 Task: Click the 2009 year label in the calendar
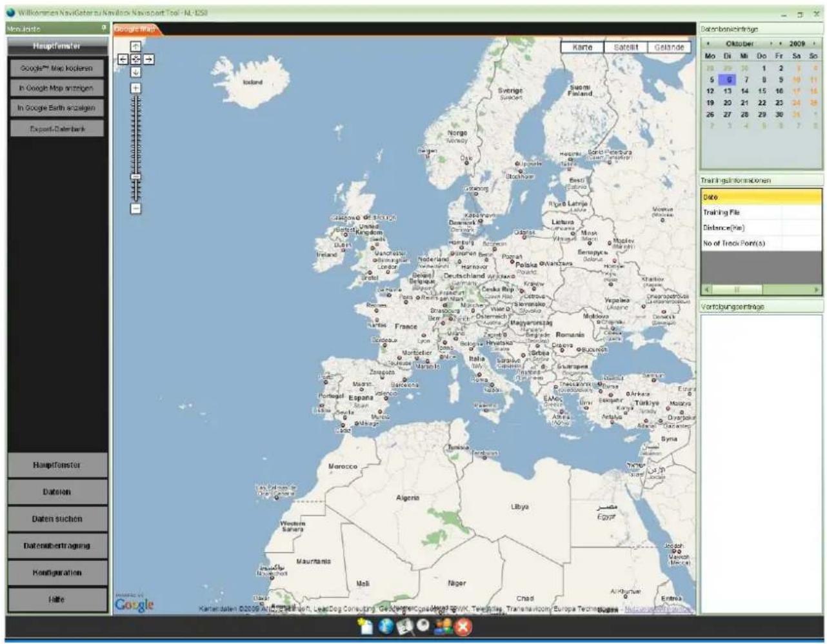[797, 44]
